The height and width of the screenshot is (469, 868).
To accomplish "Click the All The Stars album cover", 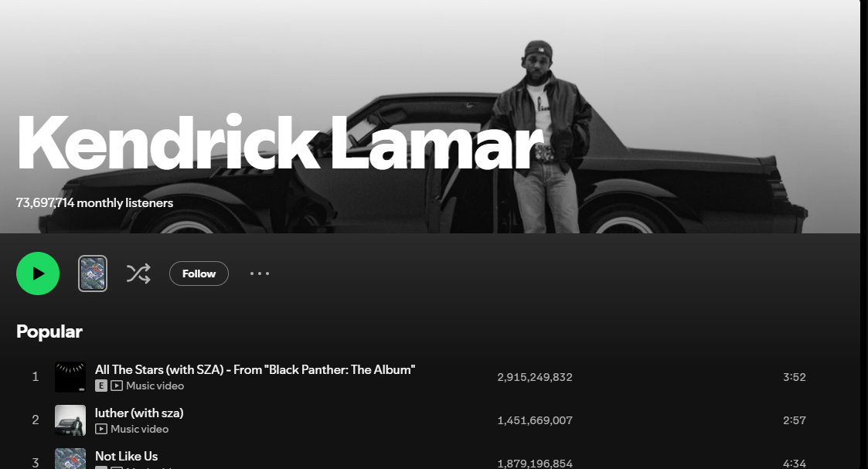I will tap(70, 376).
